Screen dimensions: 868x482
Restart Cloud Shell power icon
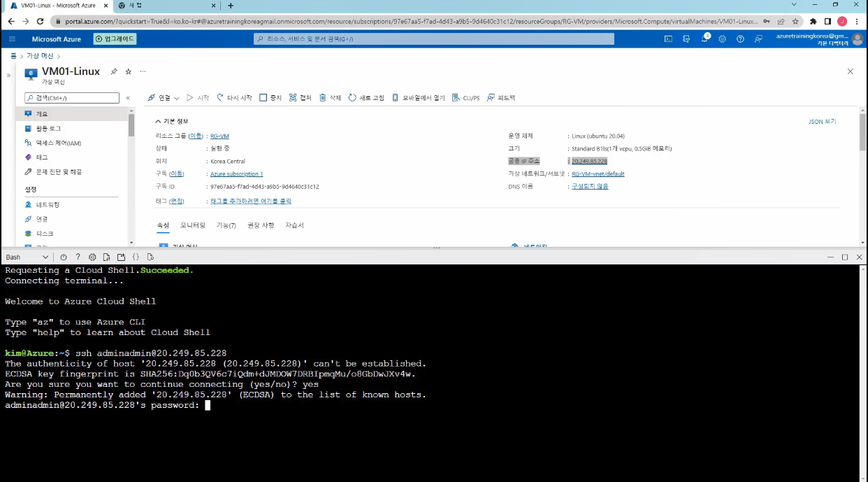pos(64,257)
